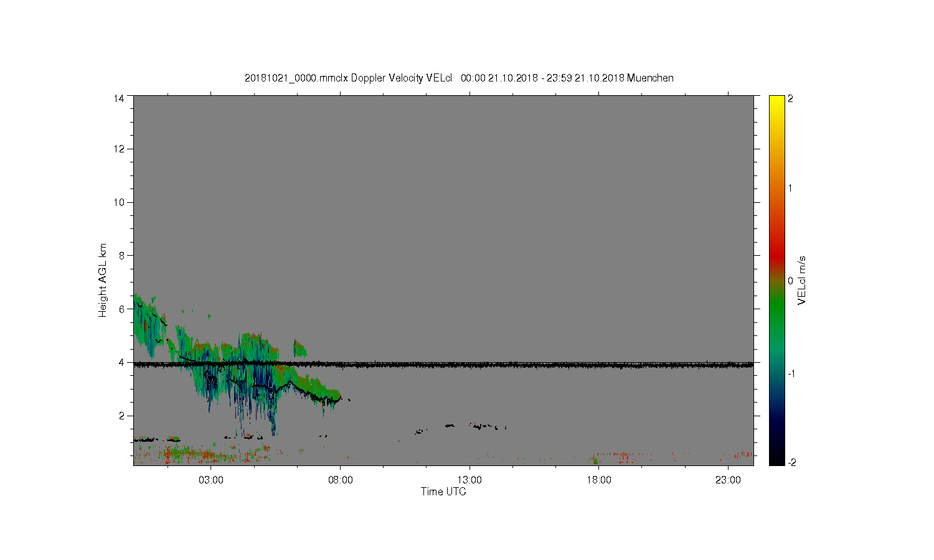Click the 03:00 time axis label
The height and width of the screenshot is (560, 934).
click(211, 480)
